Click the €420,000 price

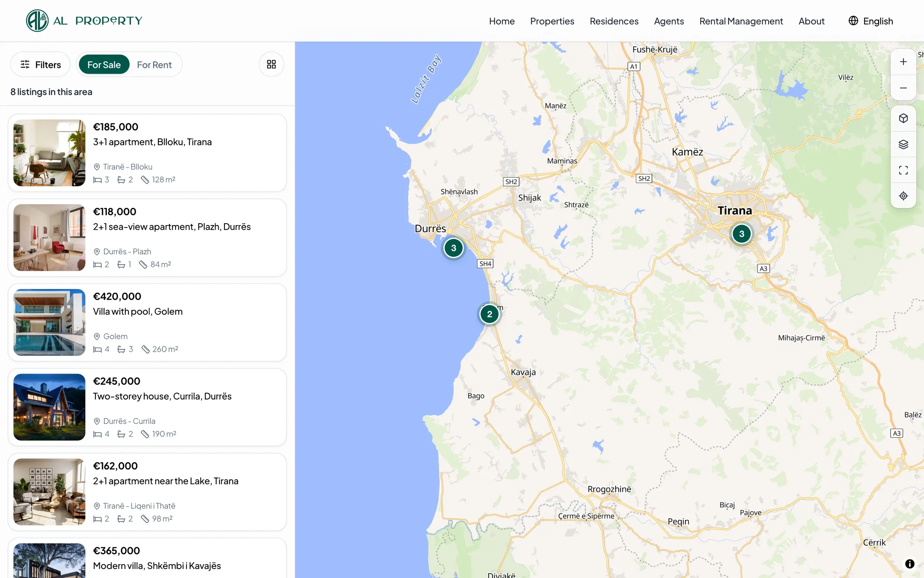pyautogui.click(x=117, y=296)
